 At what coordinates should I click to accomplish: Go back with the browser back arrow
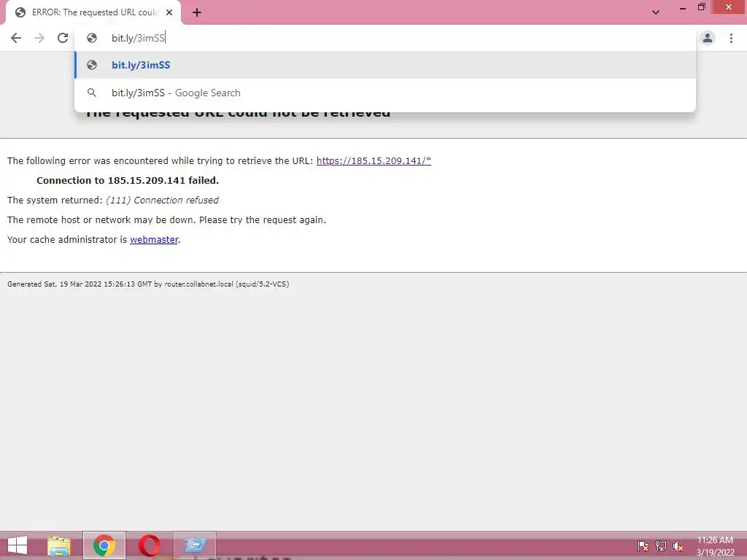16,38
